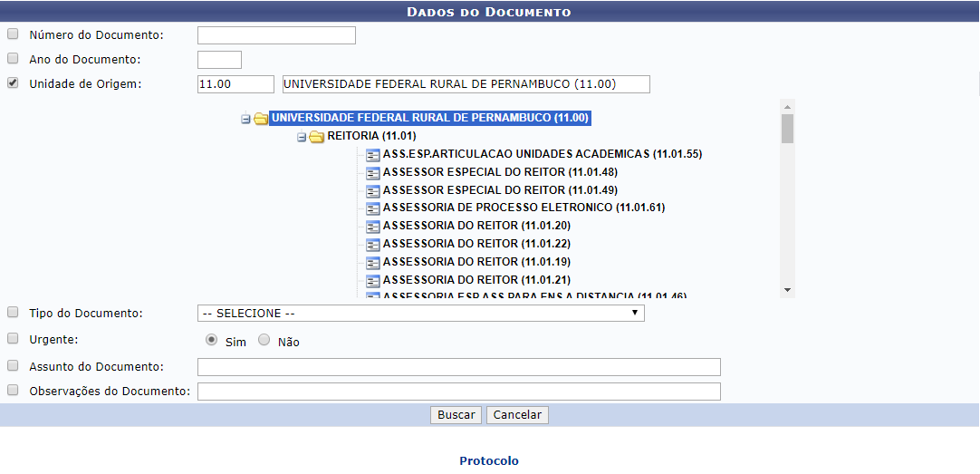Image resolution: width=980 pixels, height=474 pixels.
Task: Select the Não radio button for Urgente
Action: click(x=264, y=340)
